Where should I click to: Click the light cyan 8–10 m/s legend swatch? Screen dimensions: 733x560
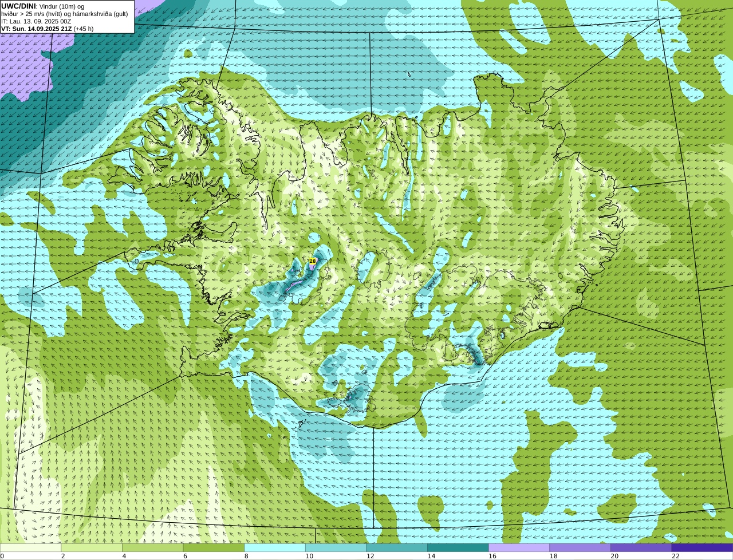[275, 547]
